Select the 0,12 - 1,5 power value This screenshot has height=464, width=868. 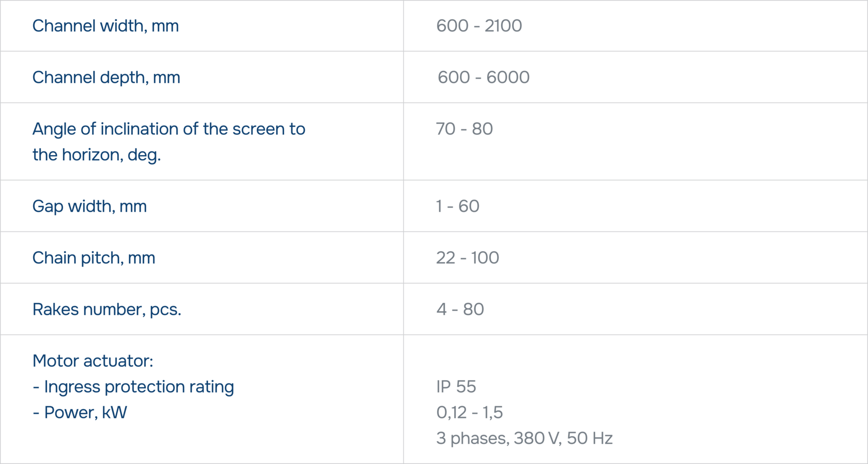tap(469, 412)
